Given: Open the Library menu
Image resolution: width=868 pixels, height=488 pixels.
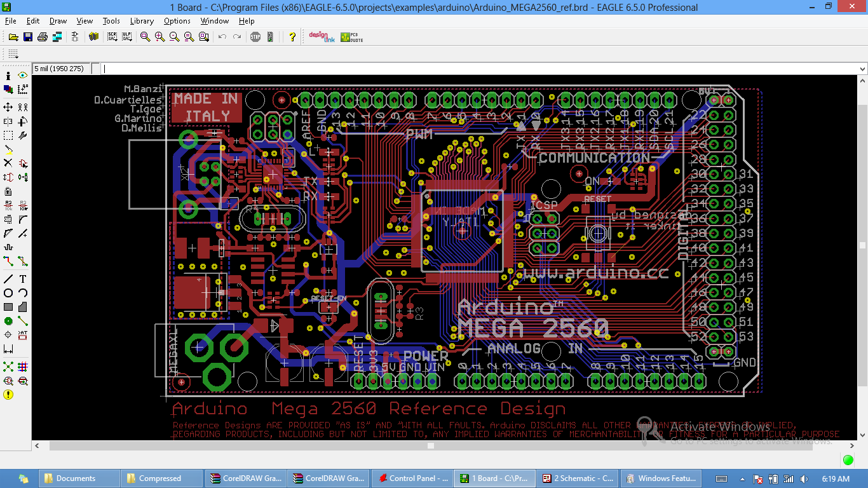Looking at the screenshot, I should (142, 21).
